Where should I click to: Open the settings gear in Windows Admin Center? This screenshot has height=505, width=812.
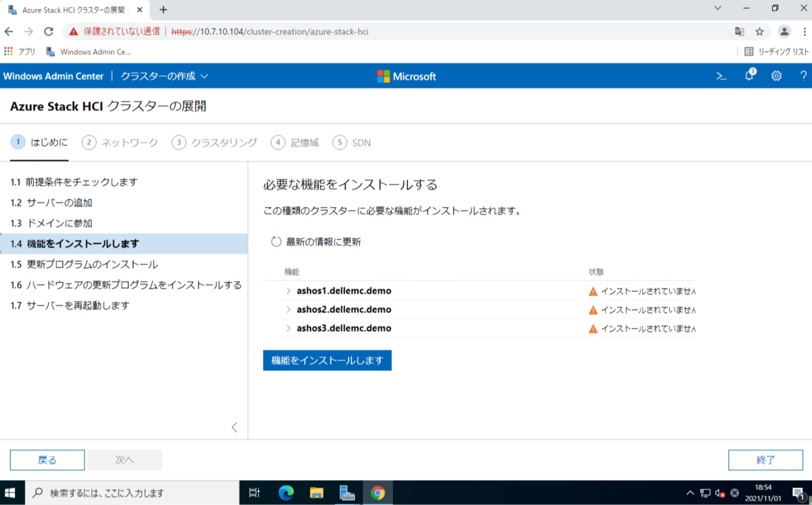[777, 76]
